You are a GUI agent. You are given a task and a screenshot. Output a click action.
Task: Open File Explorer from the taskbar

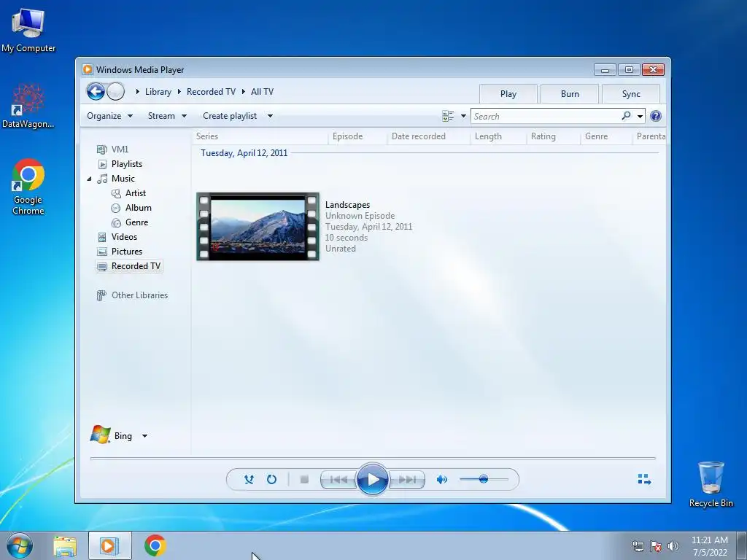(65, 546)
